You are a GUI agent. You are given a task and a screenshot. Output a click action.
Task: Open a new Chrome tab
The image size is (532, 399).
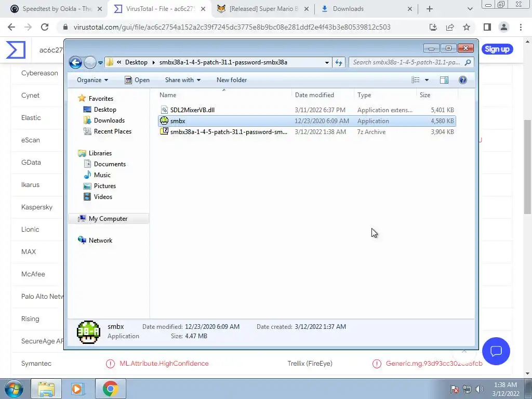tap(430, 9)
